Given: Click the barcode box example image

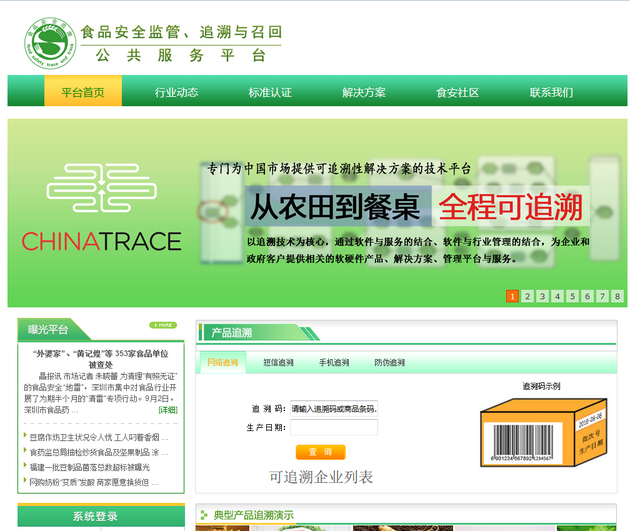Looking at the screenshot, I should [x=544, y=432].
